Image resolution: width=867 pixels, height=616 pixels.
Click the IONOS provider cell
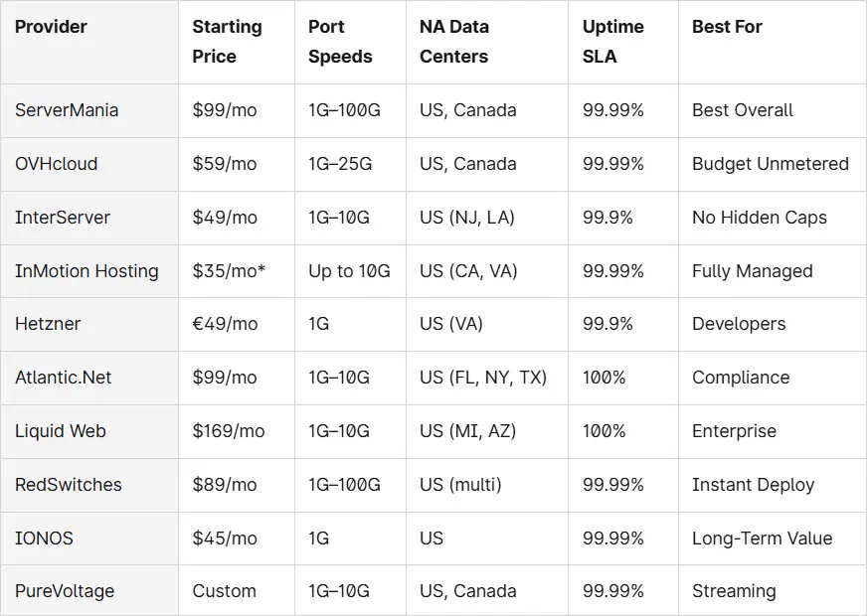coord(44,539)
